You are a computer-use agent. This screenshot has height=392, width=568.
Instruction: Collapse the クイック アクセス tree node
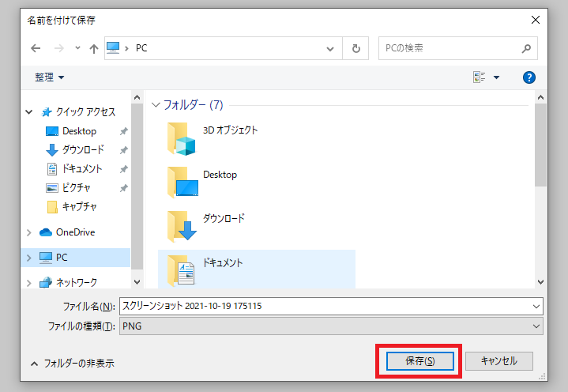[29, 112]
